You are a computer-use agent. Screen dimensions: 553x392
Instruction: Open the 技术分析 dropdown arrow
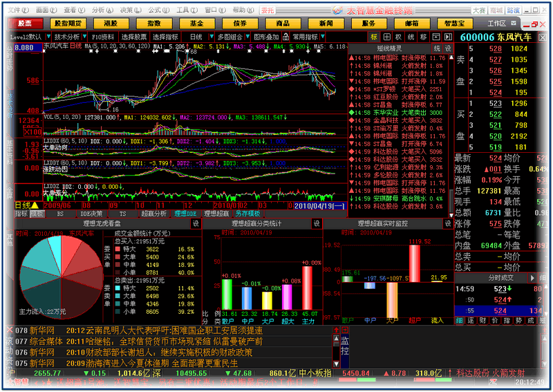[x=84, y=37]
